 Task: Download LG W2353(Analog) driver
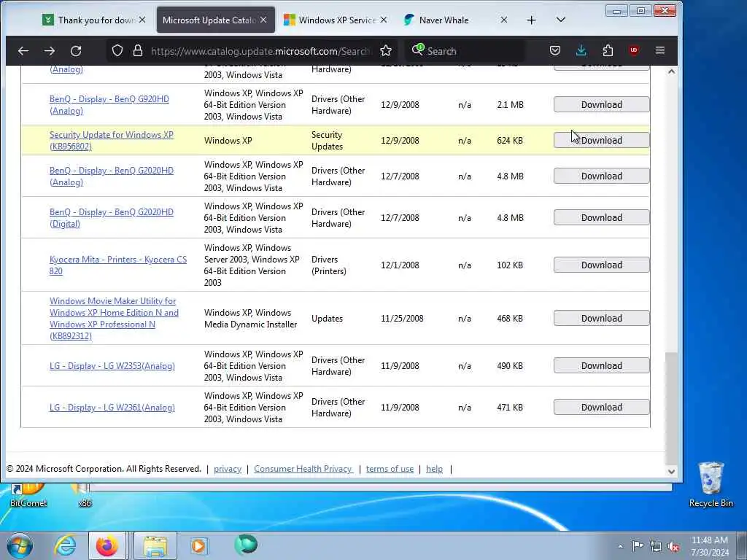tap(601, 366)
